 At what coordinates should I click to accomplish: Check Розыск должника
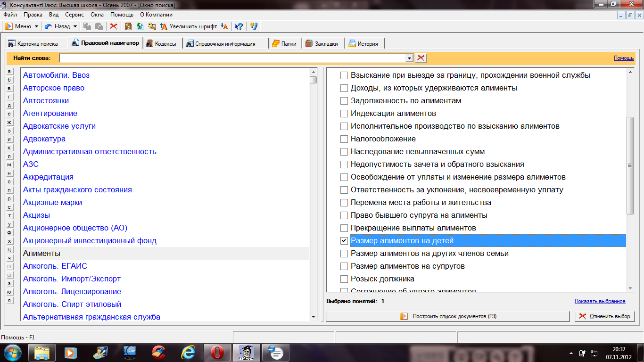pos(344,279)
